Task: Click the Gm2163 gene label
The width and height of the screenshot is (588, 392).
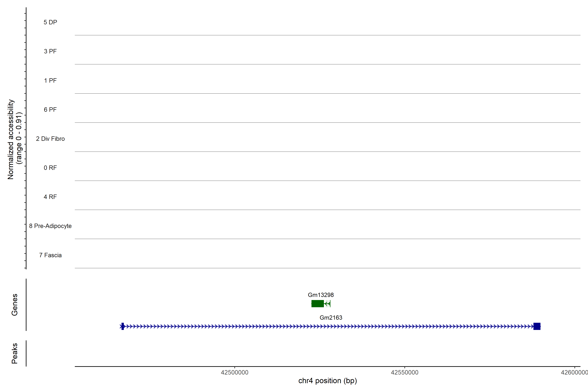Action: (331, 318)
